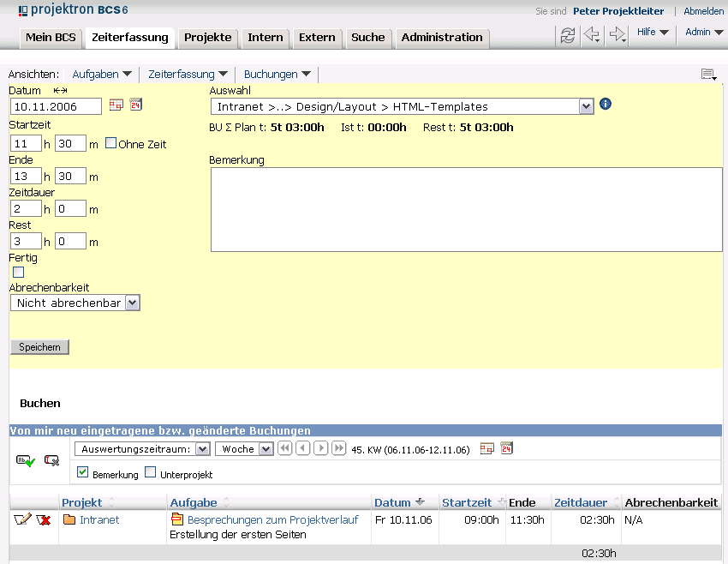
Task: Click the Startzeit minutes field
Action: point(70,143)
